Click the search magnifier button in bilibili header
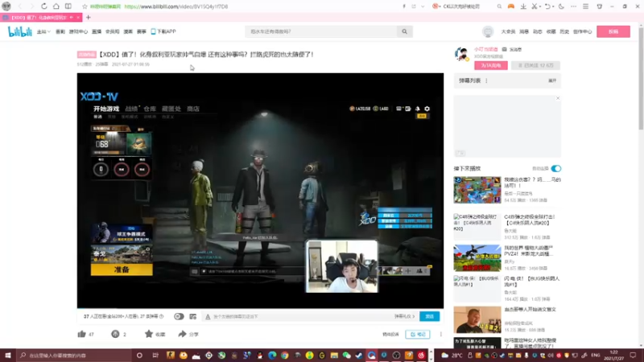 tap(405, 31)
